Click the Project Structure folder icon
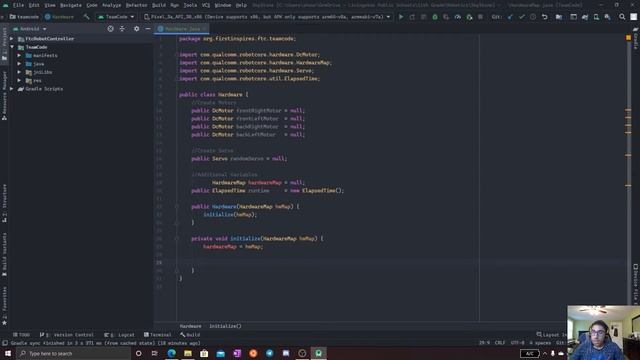 pyautogui.click(x=559, y=17)
